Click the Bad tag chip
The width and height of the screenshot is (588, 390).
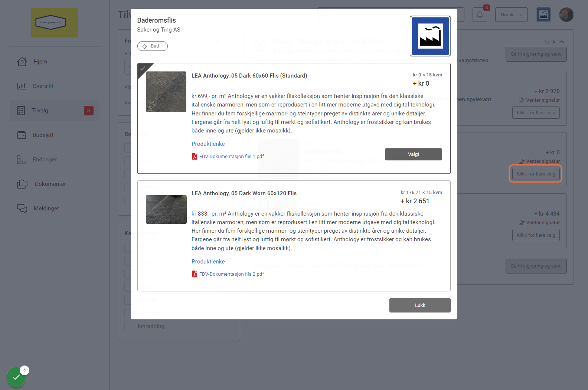153,46
